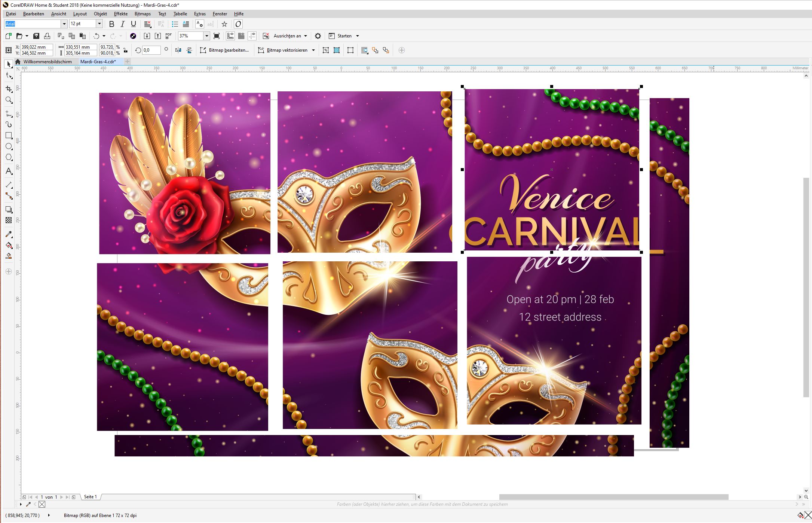Screen dimensions: 812x523
Task: Select the Freehand drawing tool
Action: [x=9, y=113]
